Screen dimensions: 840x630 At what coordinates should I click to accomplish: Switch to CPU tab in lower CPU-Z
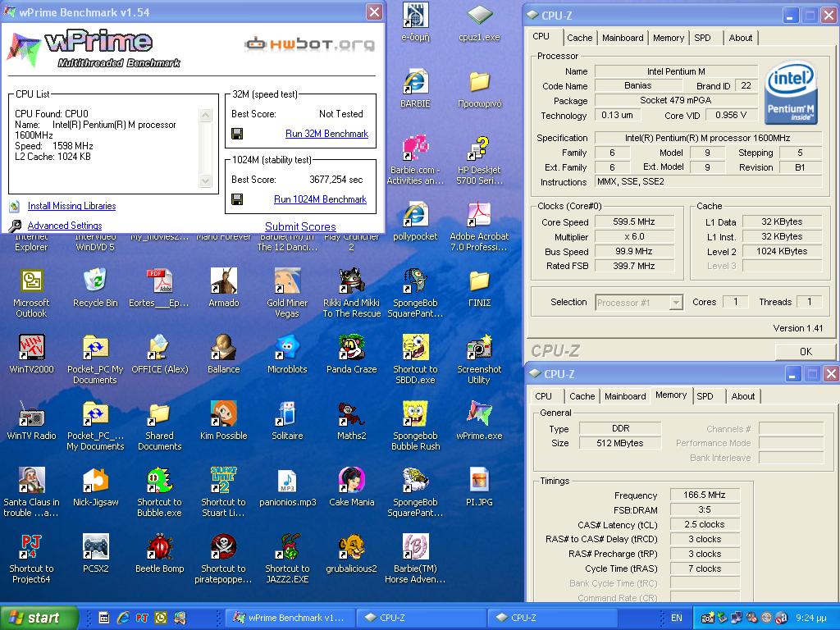pos(543,396)
